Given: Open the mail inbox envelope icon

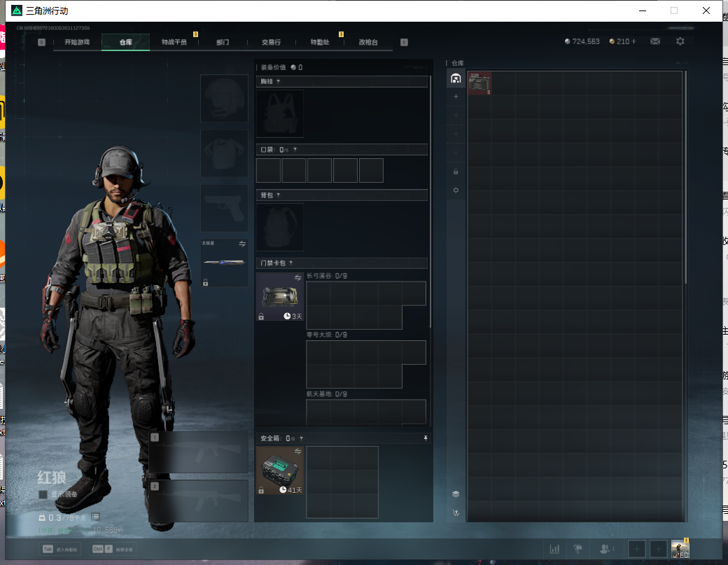Looking at the screenshot, I should point(655,41).
